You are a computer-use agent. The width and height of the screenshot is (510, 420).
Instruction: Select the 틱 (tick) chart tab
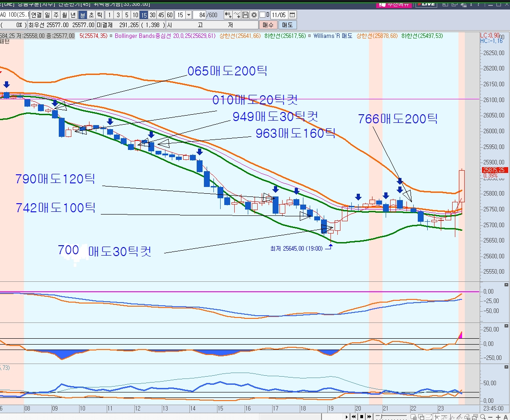click(100, 15)
